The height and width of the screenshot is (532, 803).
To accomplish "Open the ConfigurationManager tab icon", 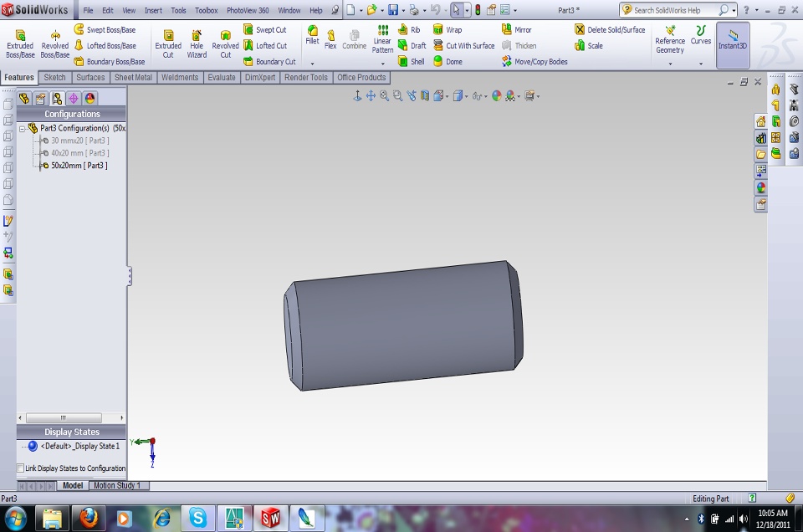I will (x=57, y=99).
